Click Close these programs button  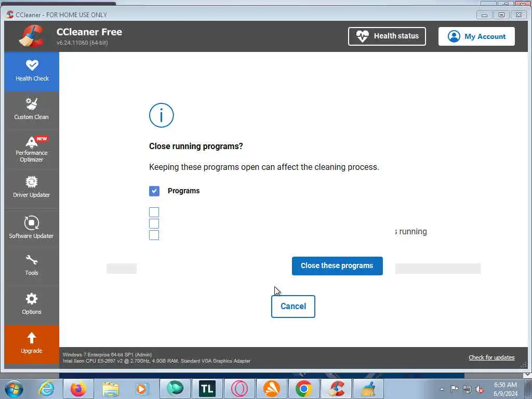click(337, 265)
